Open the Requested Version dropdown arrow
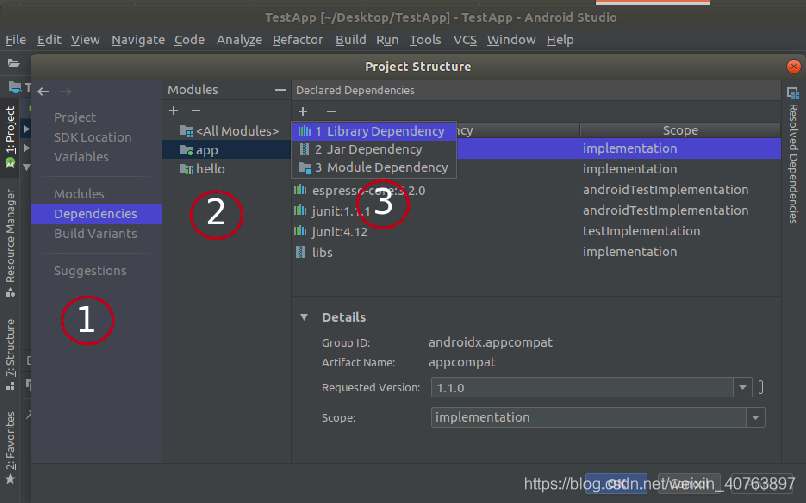This screenshot has height=503, width=806. coord(743,387)
